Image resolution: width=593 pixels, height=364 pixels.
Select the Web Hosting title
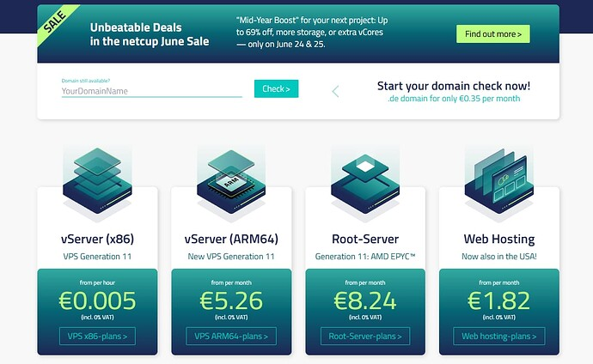click(498, 239)
